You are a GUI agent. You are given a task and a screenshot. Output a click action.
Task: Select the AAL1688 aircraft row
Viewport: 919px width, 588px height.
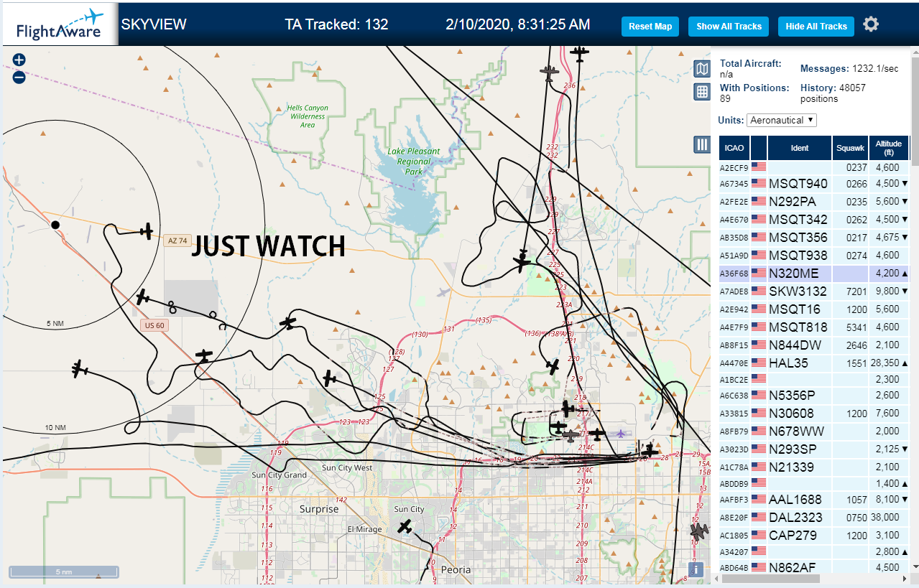tap(815, 499)
